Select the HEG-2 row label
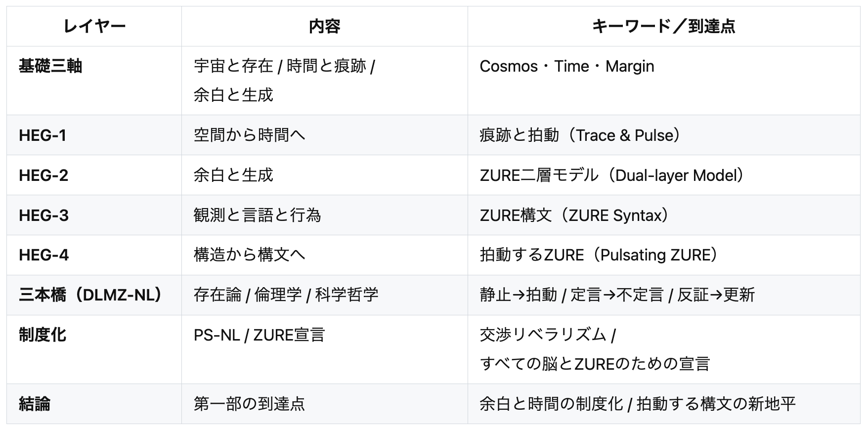Image resolution: width=868 pixels, height=431 pixels. point(43,175)
